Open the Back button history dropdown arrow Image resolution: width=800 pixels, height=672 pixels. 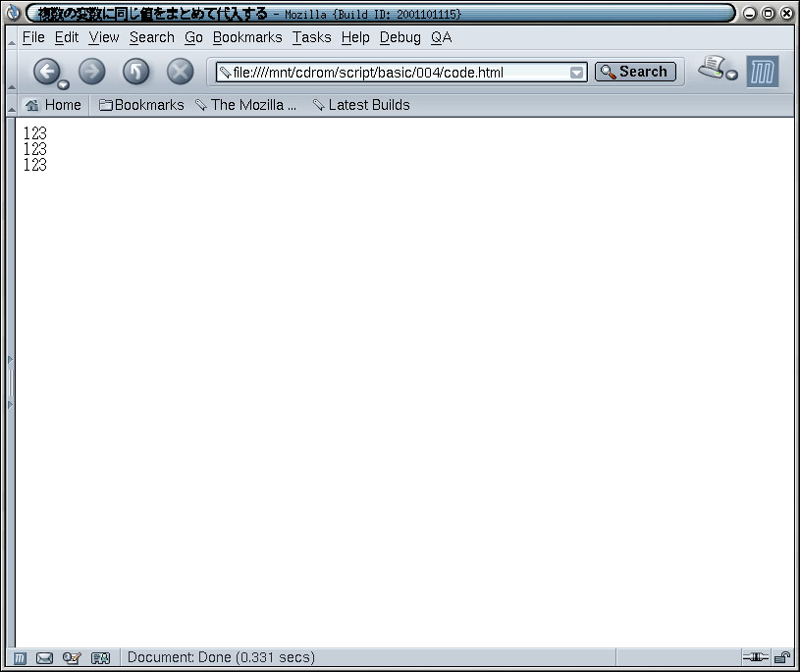(63, 84)
